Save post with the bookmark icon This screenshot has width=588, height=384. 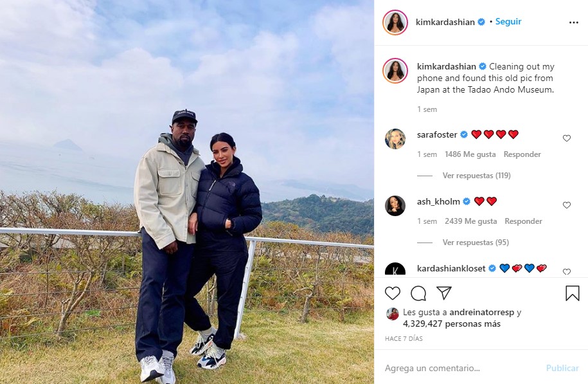tap(572, 293)
